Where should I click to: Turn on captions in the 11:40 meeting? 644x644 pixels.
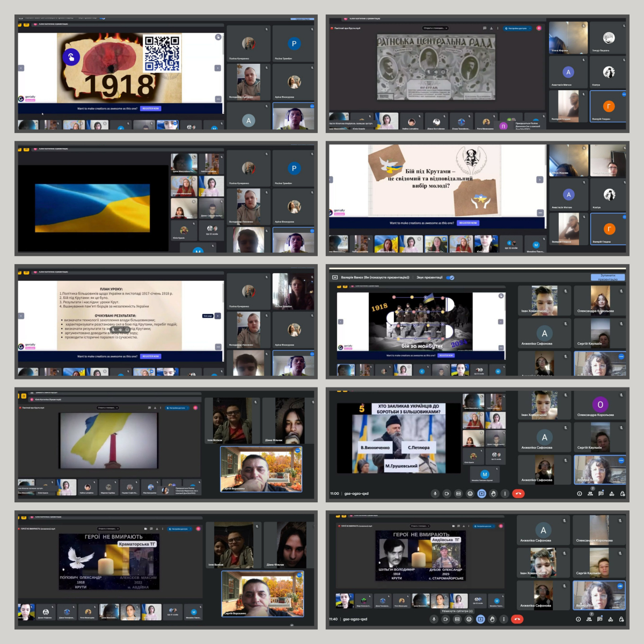point(457,619)
